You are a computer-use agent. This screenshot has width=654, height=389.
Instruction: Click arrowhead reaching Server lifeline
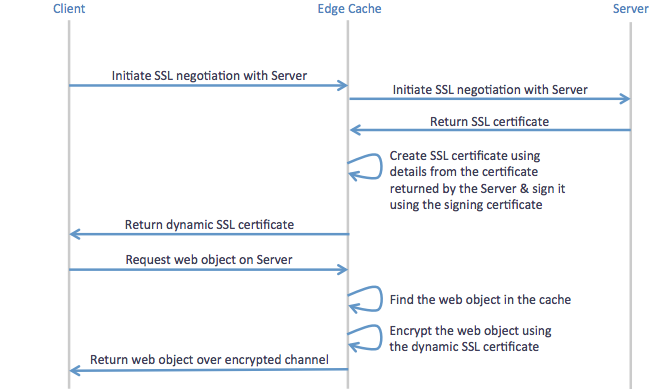tap(625, 99)
